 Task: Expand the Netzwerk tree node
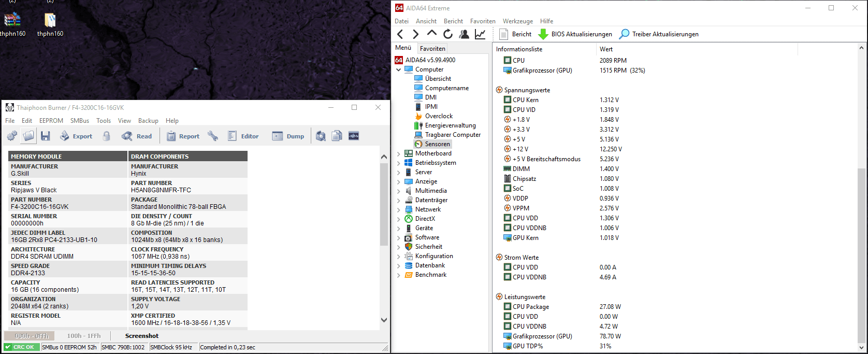coord(398,209)
